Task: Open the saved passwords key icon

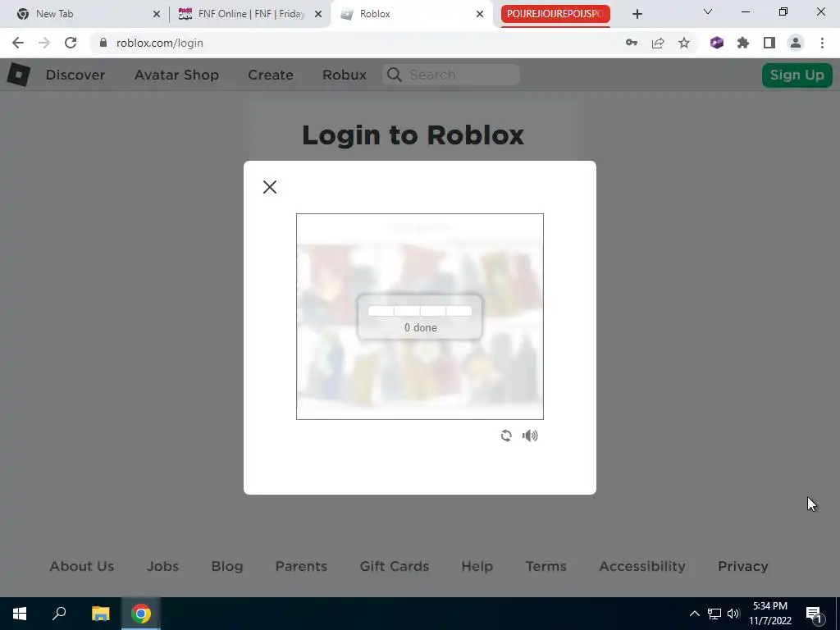Action: (632, 43)
